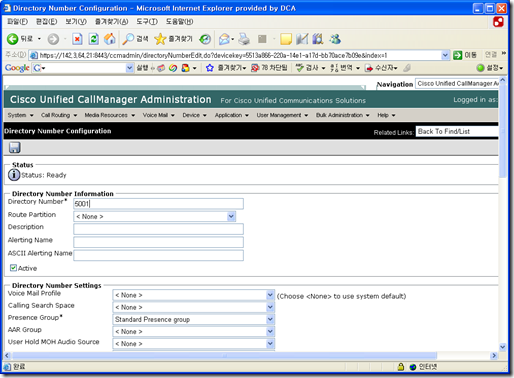Open Related Links Back To Find/List dropdown

point(457,131)
